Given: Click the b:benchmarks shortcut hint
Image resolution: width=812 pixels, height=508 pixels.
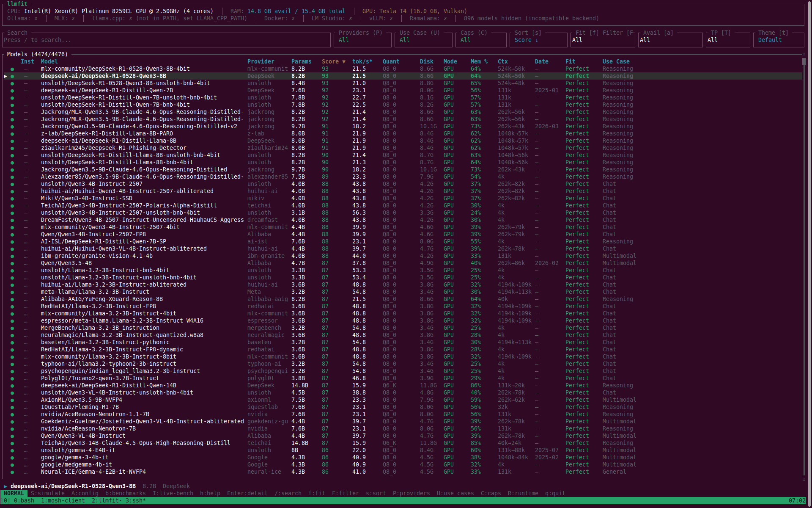Looking at the screenshot, I should [x=125, y=494].
